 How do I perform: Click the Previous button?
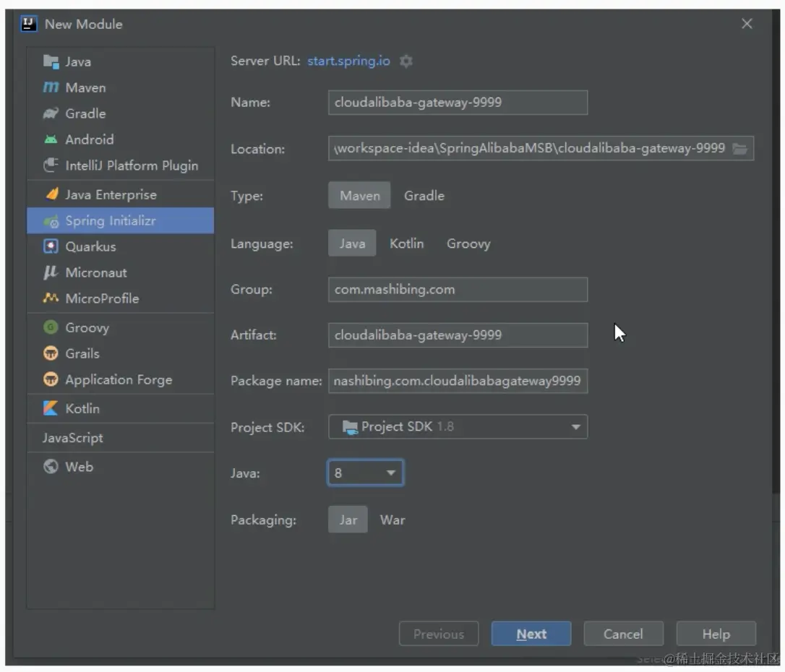coord(439,634)
